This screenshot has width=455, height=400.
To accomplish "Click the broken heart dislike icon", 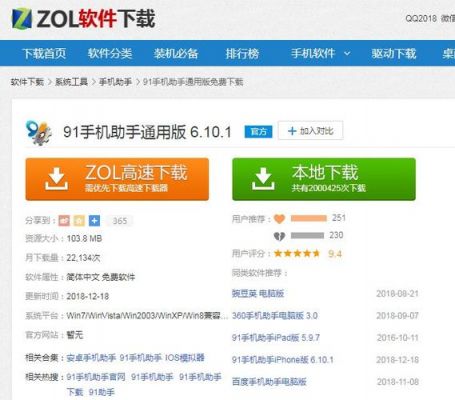I will pos(279,236).
